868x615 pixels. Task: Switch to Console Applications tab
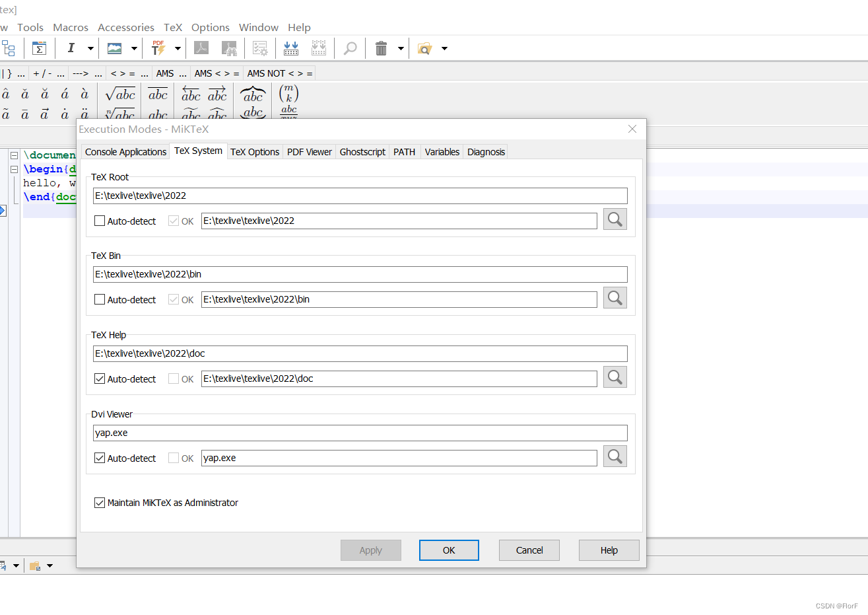click(125, 152)
